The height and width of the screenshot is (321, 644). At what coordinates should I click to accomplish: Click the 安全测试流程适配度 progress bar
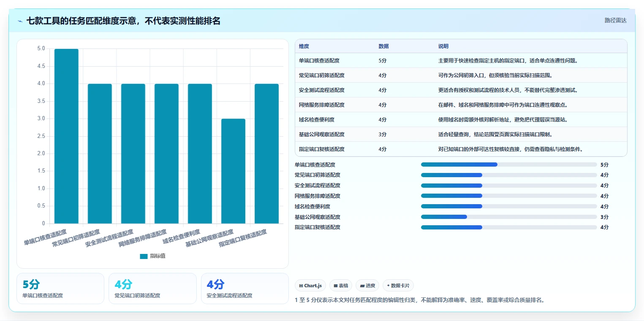509,186
